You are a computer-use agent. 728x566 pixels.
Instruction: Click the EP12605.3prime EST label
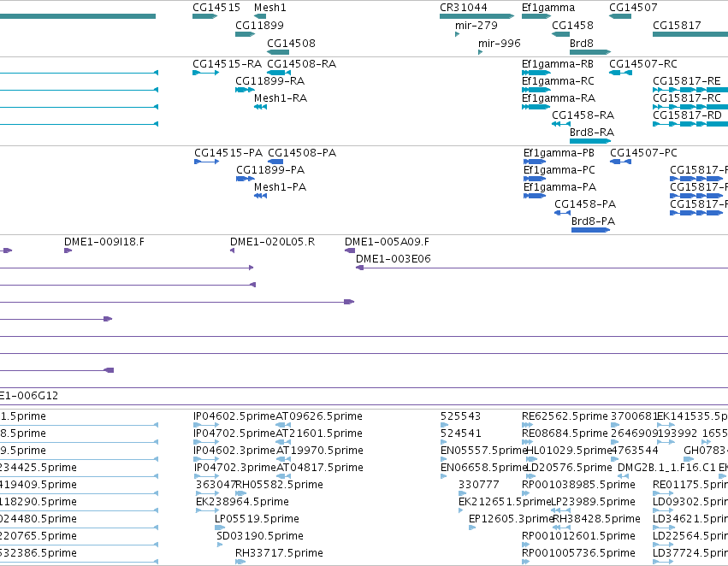click(x=512, y=519)
